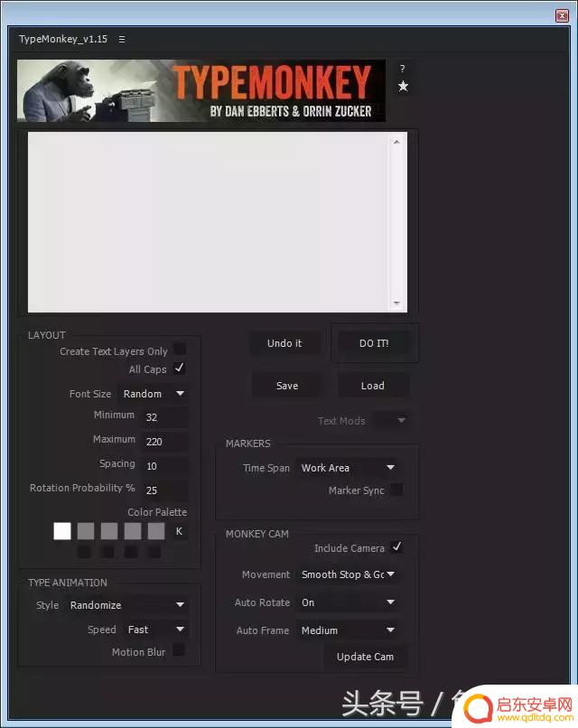Uncheck the Include Camera checkbox
Viewport: 578px width, 728px height.
[396, 547]
